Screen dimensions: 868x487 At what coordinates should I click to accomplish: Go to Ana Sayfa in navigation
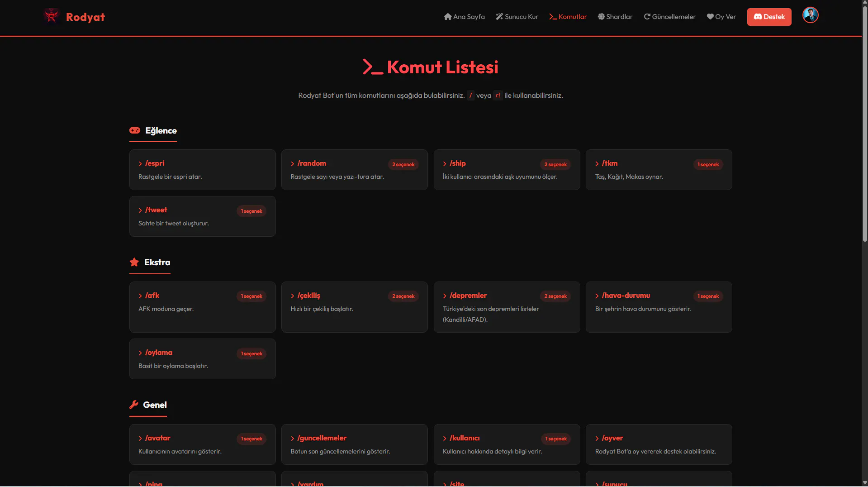464,17
